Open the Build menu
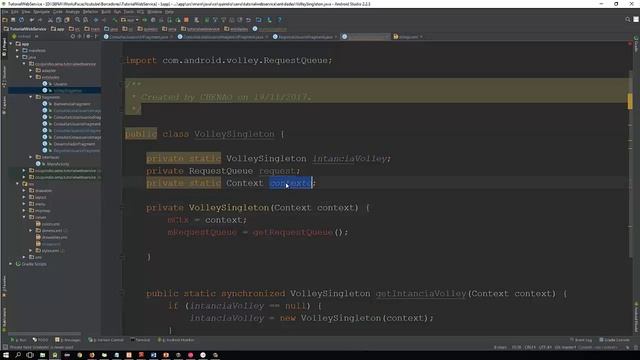The height and width of the screenshot is (360, 640). coord(106,12)
